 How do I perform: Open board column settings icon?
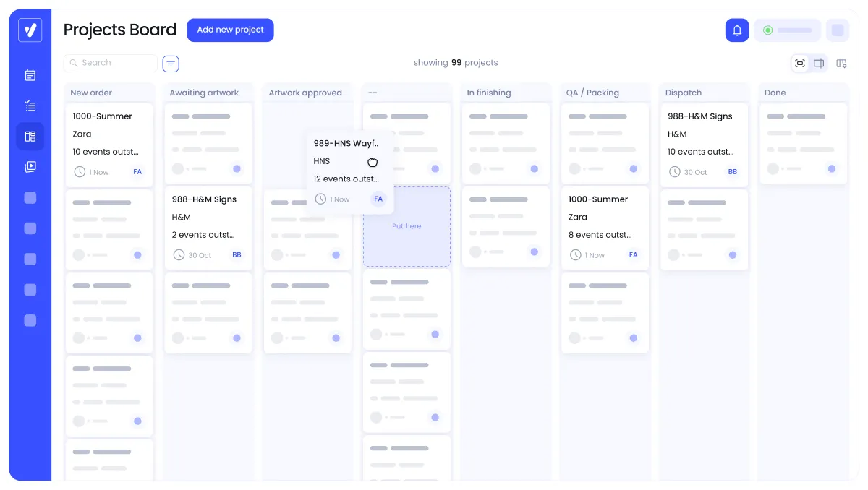pos(841,64)
